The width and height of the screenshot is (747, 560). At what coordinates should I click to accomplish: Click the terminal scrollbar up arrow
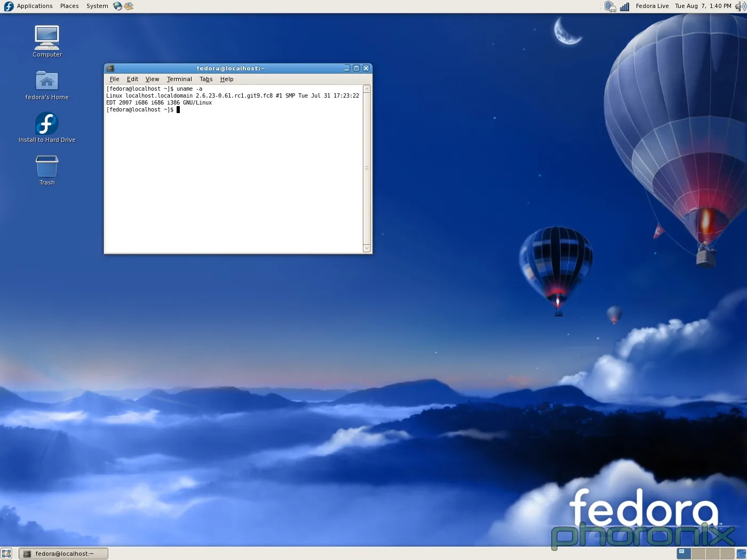(367, 89)
